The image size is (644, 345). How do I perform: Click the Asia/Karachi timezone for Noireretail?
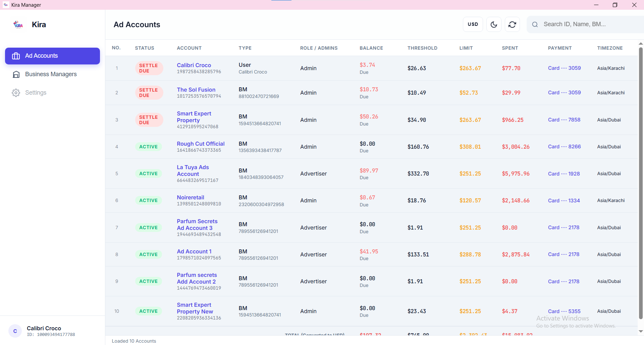point(611,201)
